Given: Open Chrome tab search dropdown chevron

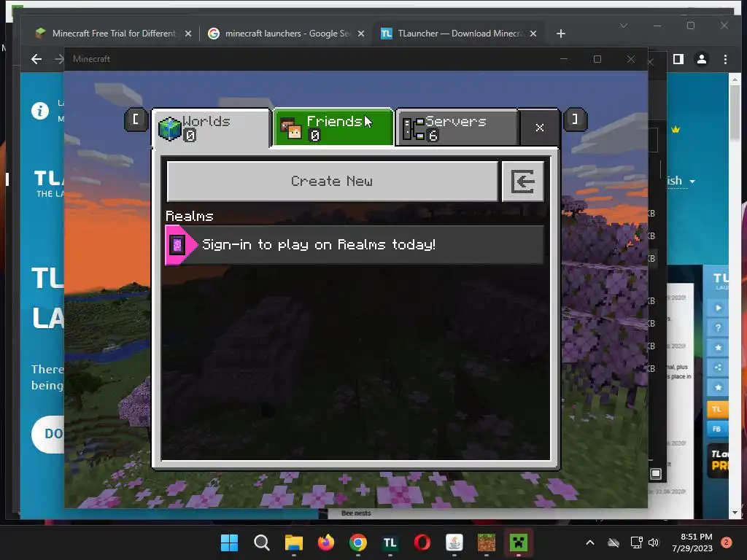Looking at the screenshot, I should coord(624,26).
